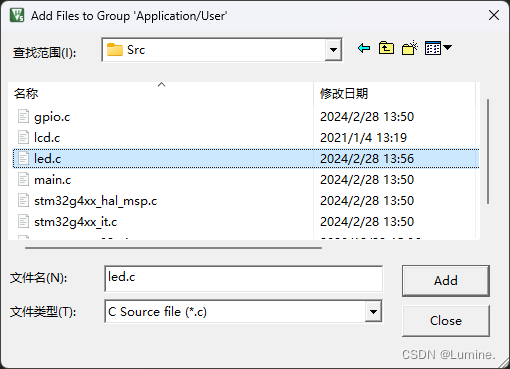
Task: Select the gpio.c file icon
Action: [23, 117]
